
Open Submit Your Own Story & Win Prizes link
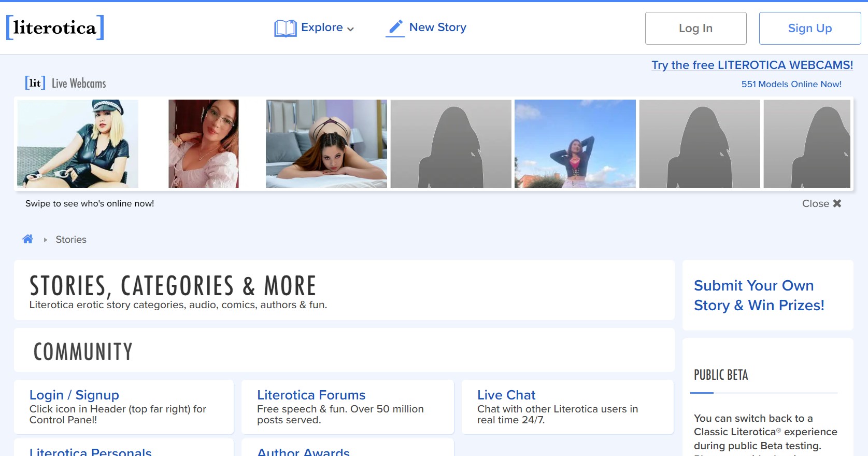click(759, 295)
